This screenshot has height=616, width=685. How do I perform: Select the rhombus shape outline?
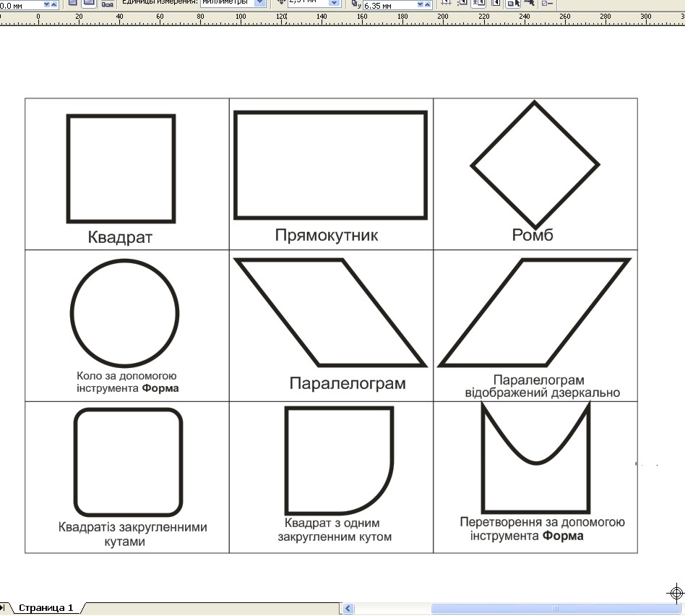535,164
